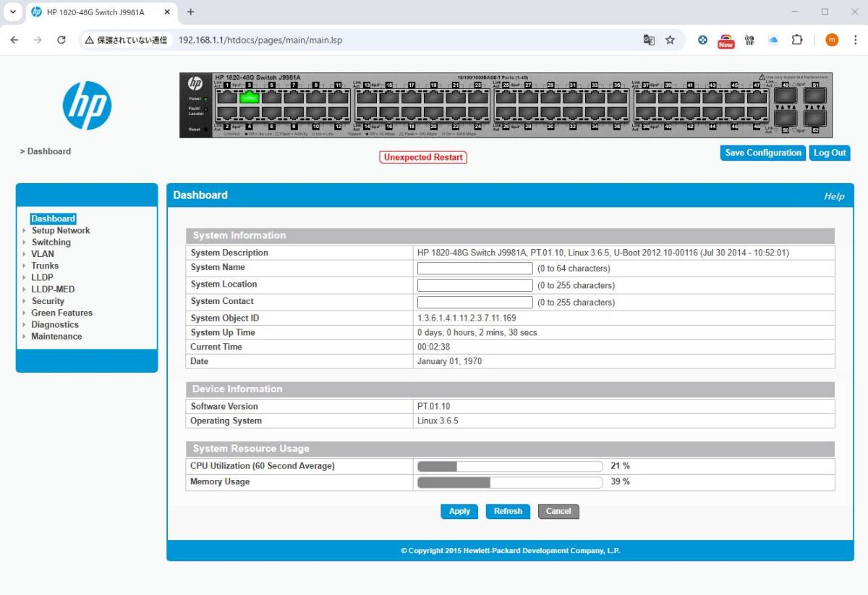Screen dimensions: 868x595
Task: Expand the Setup Network menu arrow
Action: tap(24, 231)
